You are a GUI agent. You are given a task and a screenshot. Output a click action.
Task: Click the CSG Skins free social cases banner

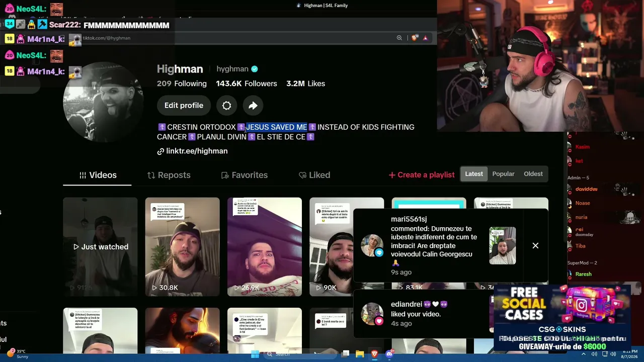(x=562, y=318)
